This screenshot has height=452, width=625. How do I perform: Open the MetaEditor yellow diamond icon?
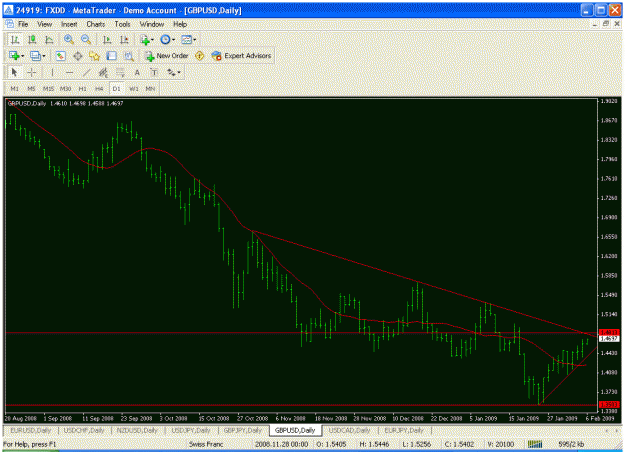coord(199,56)
